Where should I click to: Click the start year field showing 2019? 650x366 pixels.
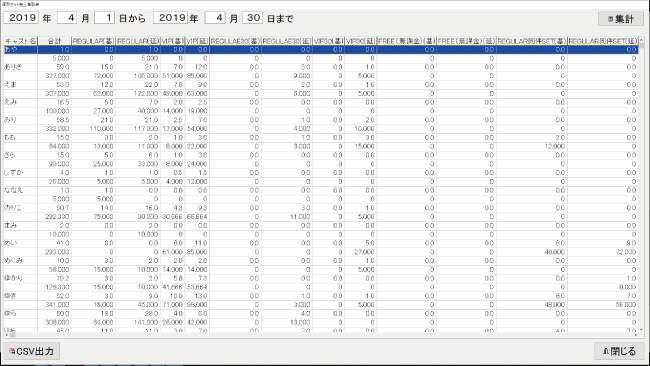22,18
